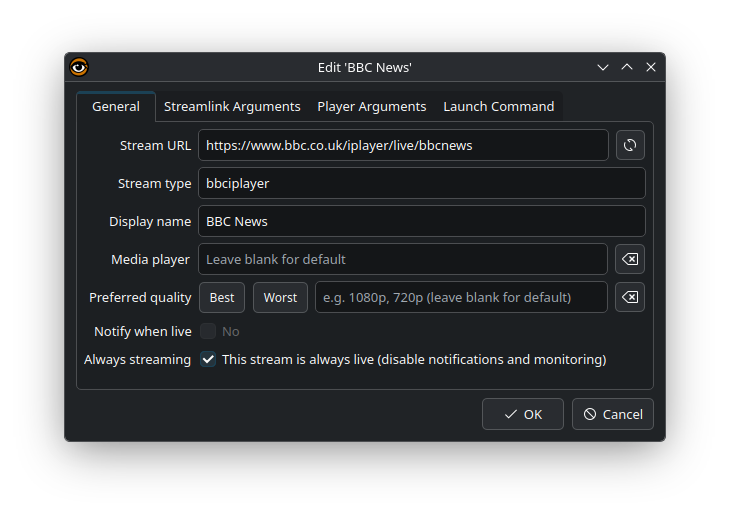Click the 'No' label beside Notify checkbox
The height and width of the screenshot is (518, 730).
230,331
